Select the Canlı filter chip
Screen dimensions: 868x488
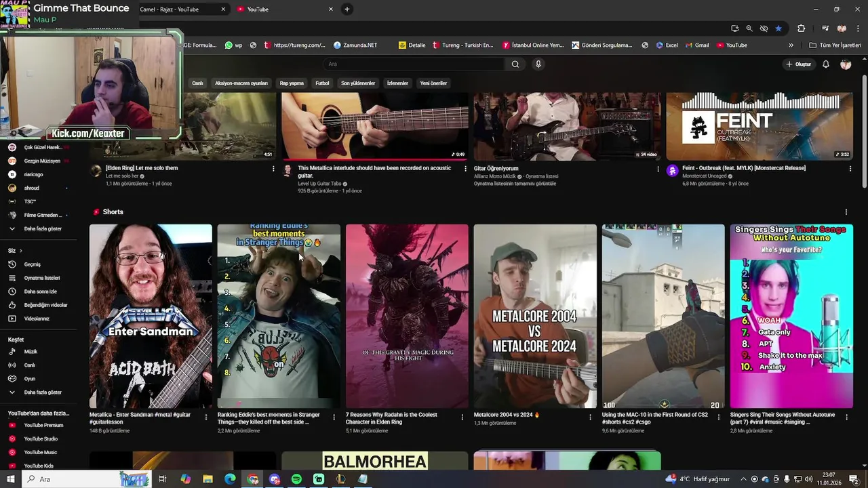(x=197, y=83)
